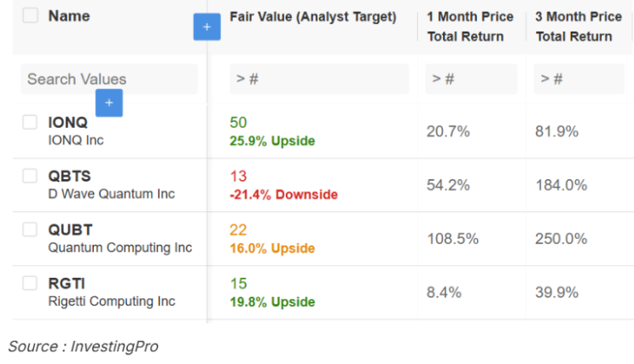Open the QUBT Quantum Computing Inc link

[119, 248]
